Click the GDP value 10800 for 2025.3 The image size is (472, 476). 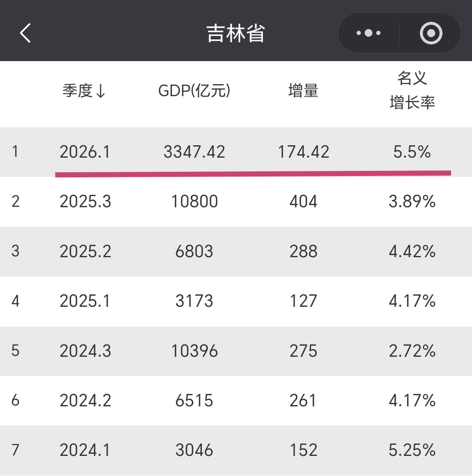pos(195,201)
